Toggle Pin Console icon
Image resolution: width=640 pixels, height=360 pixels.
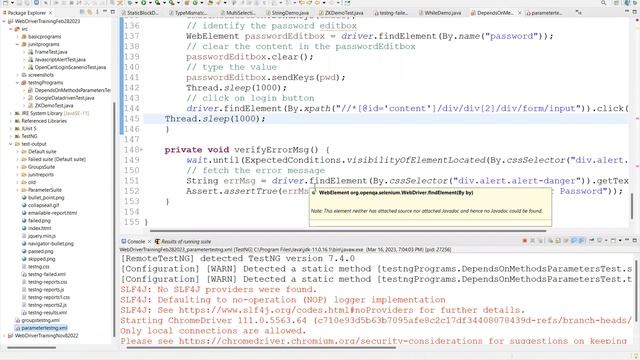tap(591, 241)
